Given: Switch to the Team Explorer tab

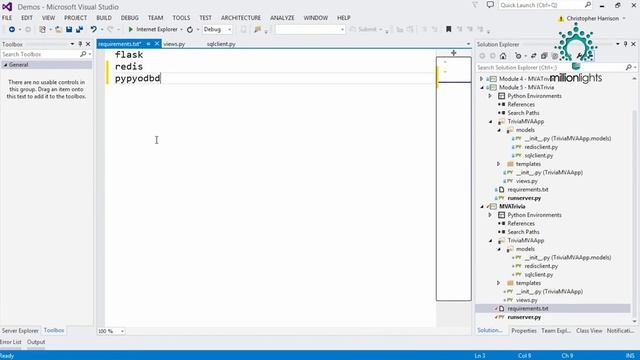Looking at the screenshot, I should pyautogui.click(x=556, y=331).
